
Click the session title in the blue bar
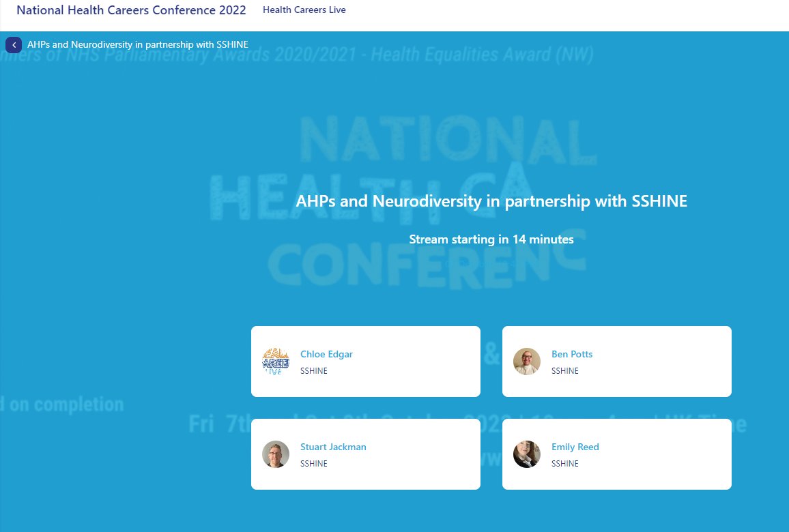[x=138, y=44]
